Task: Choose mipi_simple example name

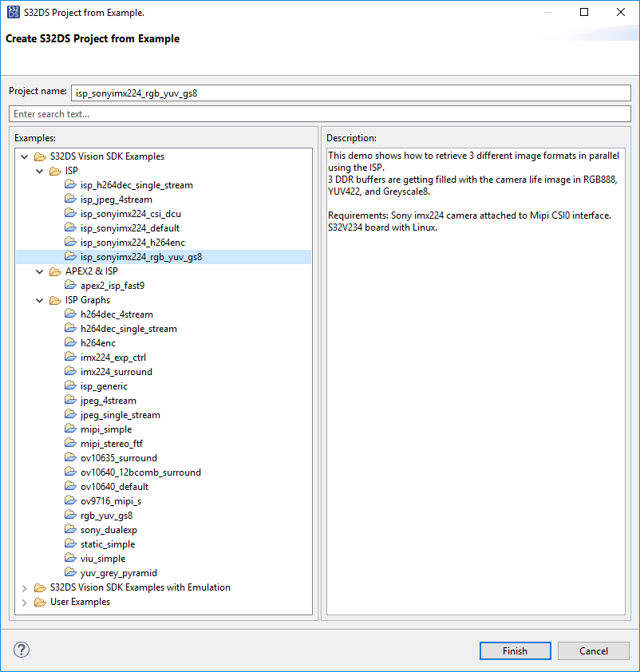Action: (x=106, y=429)
